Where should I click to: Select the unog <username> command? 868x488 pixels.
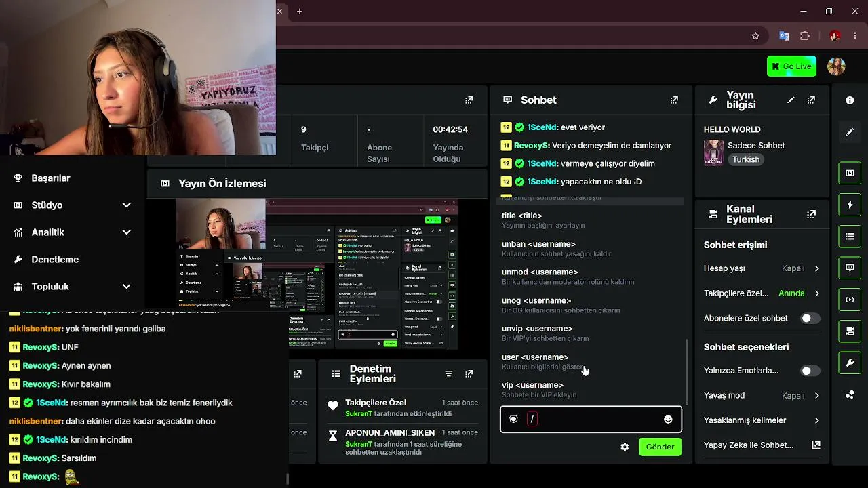[591, 305]
